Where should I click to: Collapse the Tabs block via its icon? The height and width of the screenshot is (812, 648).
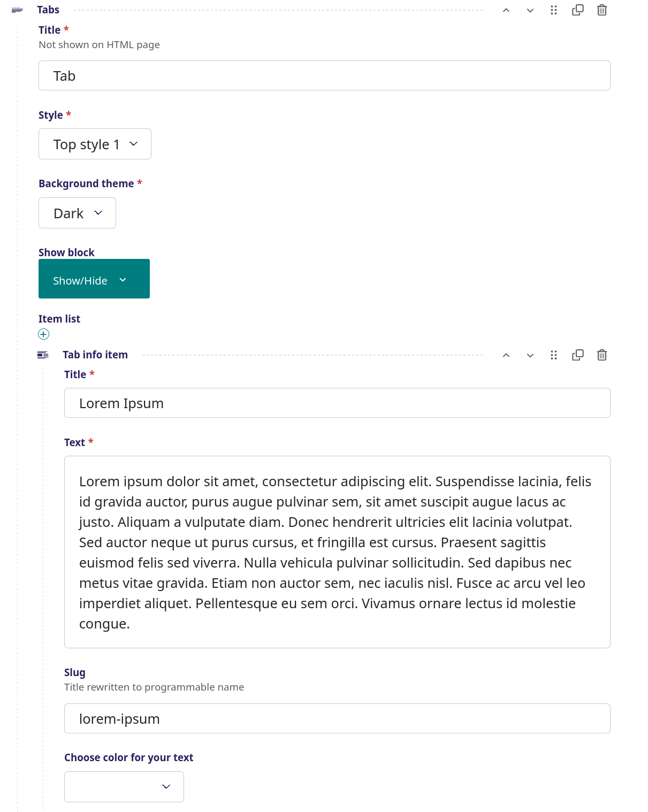click(17, 10)
